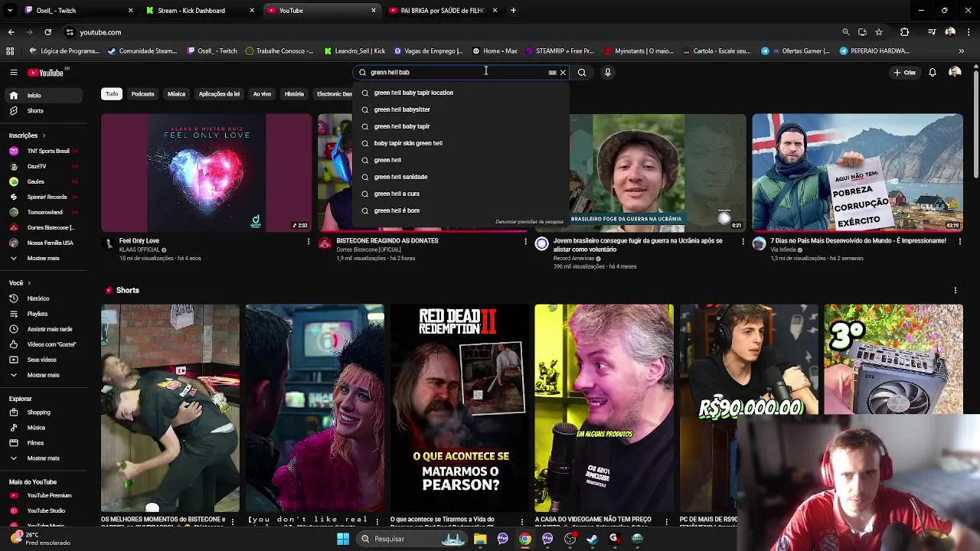This screenshot has width=980, height=551.
Task: Open Assistir mais tarde
Action: pos(44,329)
